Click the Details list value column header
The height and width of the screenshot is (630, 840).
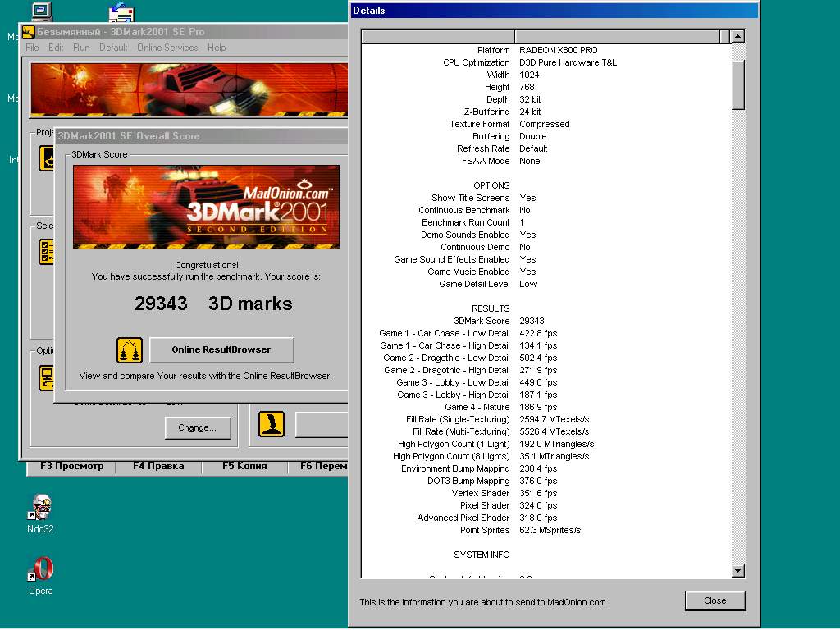point(617,37)
